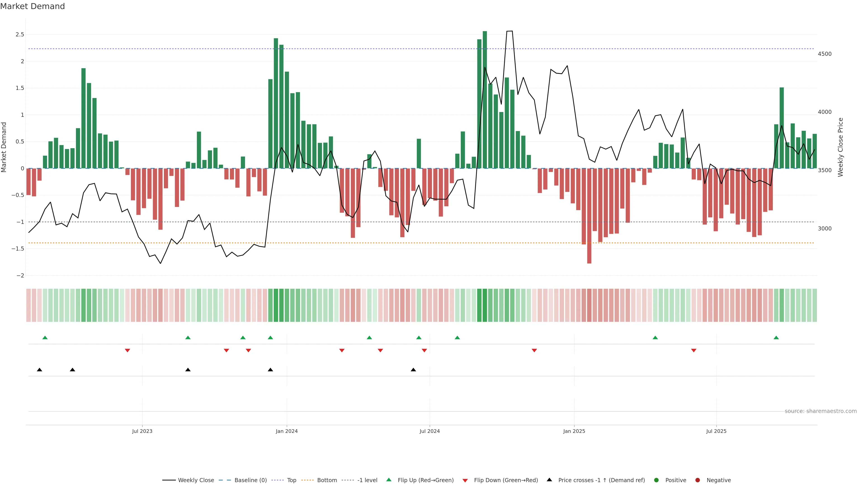The image size is (868, 488).
Task: Hide the Bottom dotted line via legend
Action: (x=327, y=480)
